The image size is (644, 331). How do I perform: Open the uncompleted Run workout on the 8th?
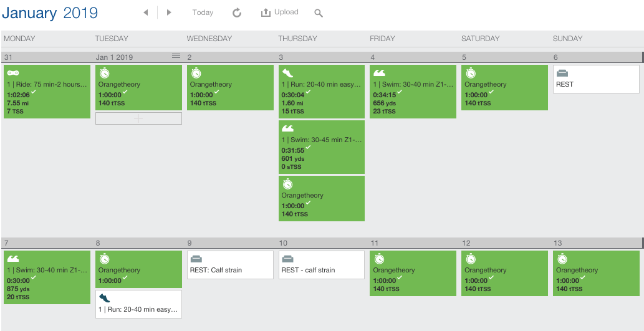coord(138,304)
